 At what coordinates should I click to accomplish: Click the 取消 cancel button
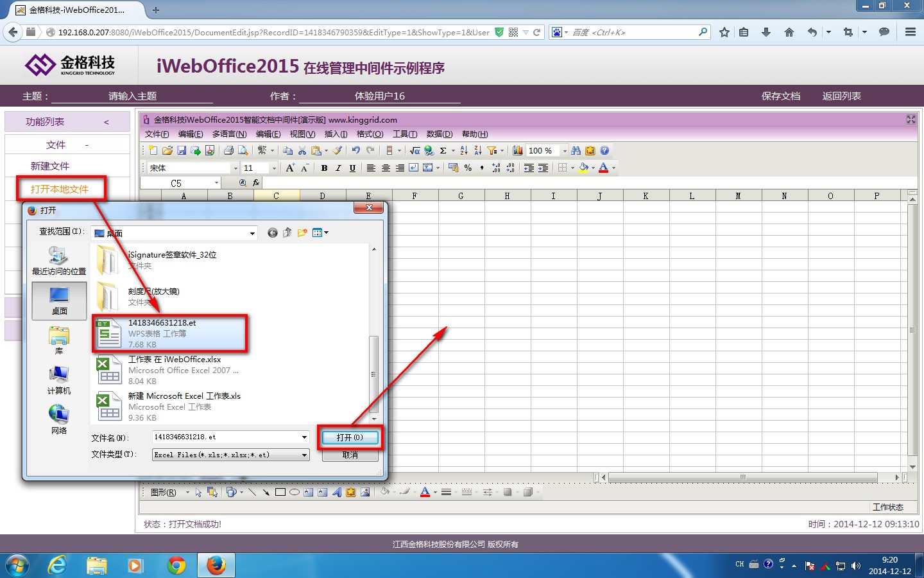click(350, 455)
